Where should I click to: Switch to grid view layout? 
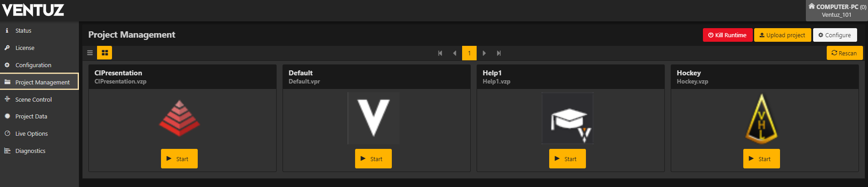tap(105, 53)
